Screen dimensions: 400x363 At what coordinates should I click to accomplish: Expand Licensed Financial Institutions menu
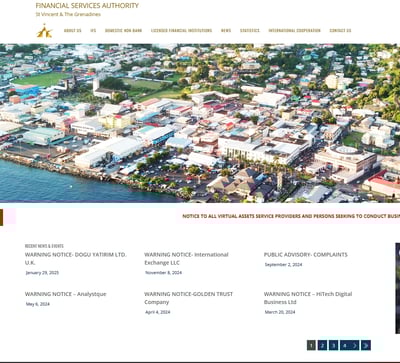tap(181, 30)
